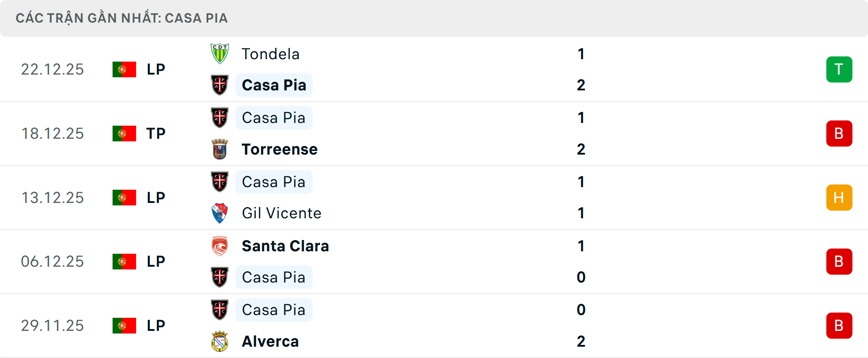This screenshot has height=358, width=868.
Task: Click the Tondela club crest
Action: (x=220, y=54)
